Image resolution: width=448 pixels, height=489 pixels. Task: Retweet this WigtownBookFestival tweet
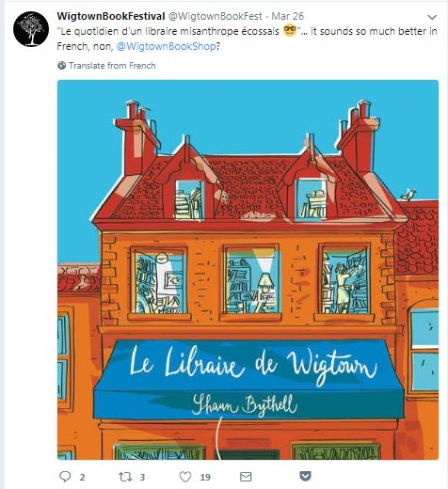[x=125, y=477]
